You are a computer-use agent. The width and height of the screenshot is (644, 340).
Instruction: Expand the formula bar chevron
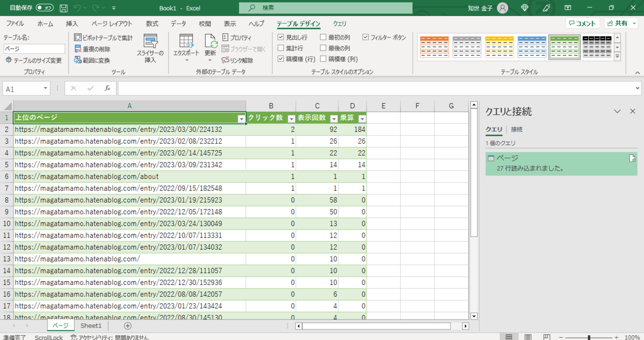pos(637,88)
